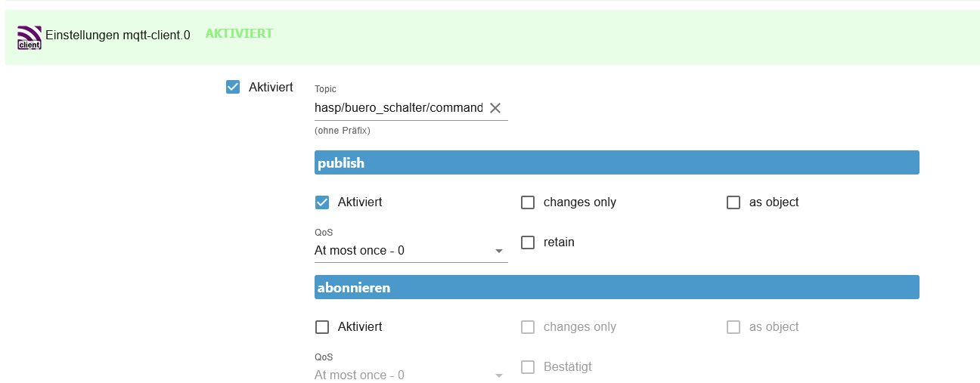980x383 pixels.
Task: Click Einstellungen mqtt-client.0 title
Action: pos(118,35)
